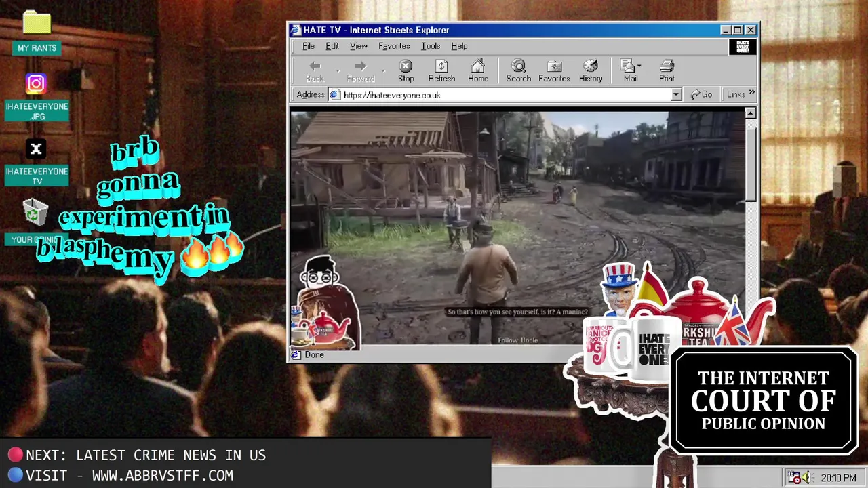Click the Forward arrow button

(x=361, y=70)
